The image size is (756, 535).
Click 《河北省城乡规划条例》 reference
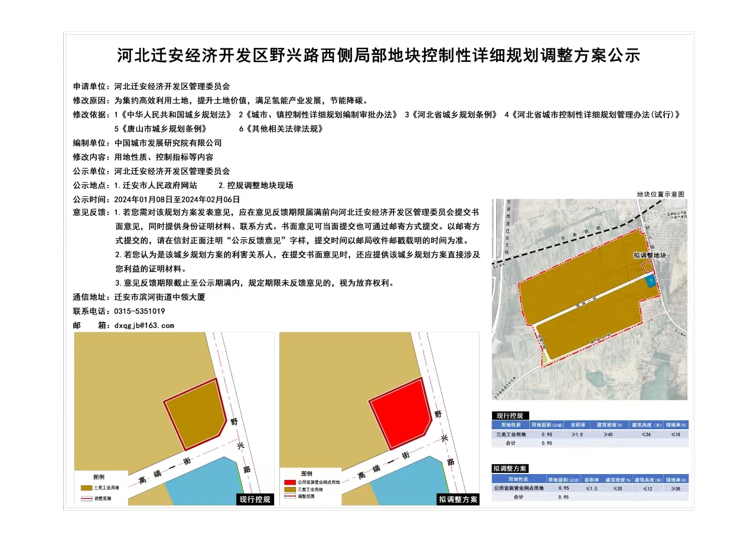click(455, 114)
